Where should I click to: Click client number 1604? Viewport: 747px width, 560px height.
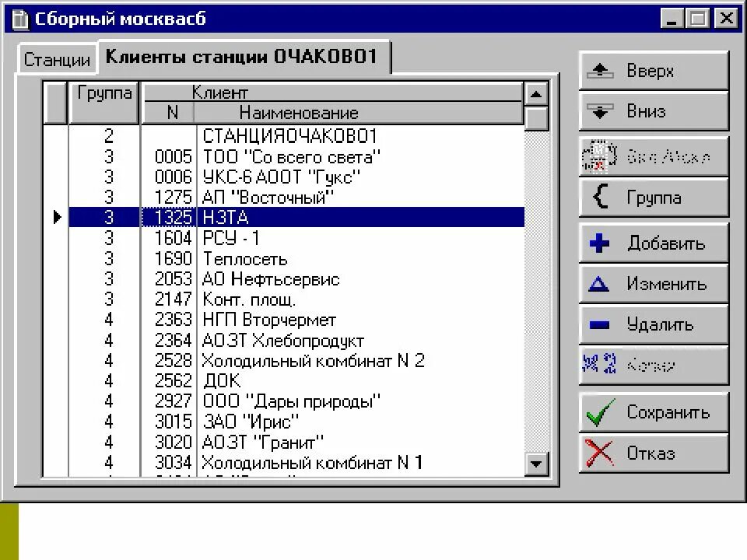173,238
